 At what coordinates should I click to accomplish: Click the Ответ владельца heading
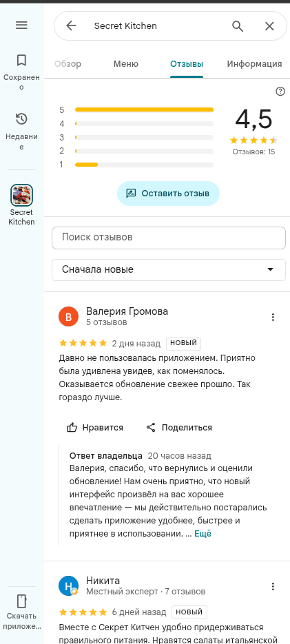pyautogui.click(x=106, y=456)
